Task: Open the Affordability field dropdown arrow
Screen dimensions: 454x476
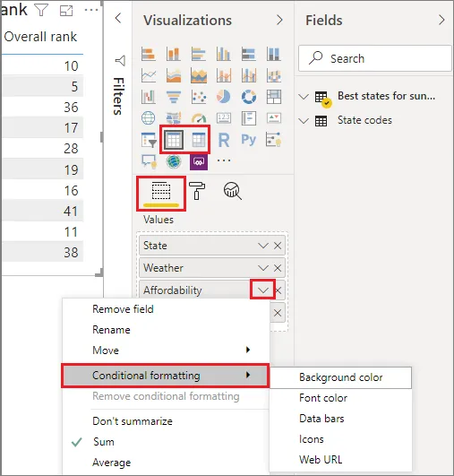Action: tap(263, 290)
